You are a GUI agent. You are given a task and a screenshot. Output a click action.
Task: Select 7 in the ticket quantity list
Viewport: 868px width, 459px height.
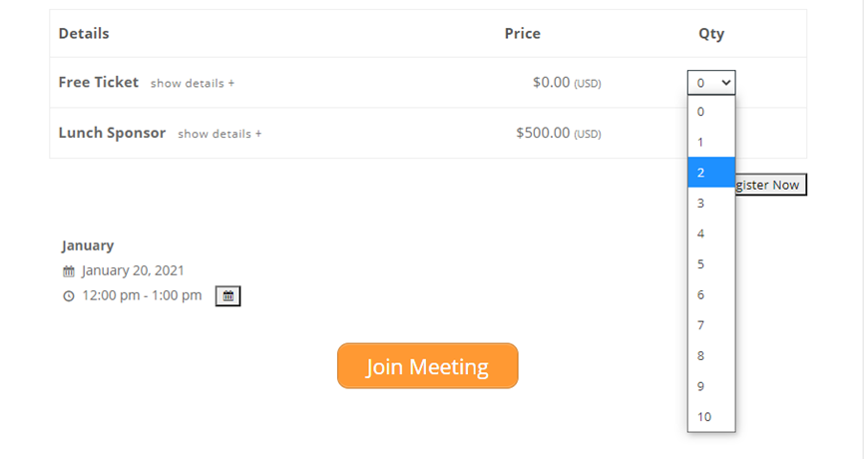pos(710,325)
